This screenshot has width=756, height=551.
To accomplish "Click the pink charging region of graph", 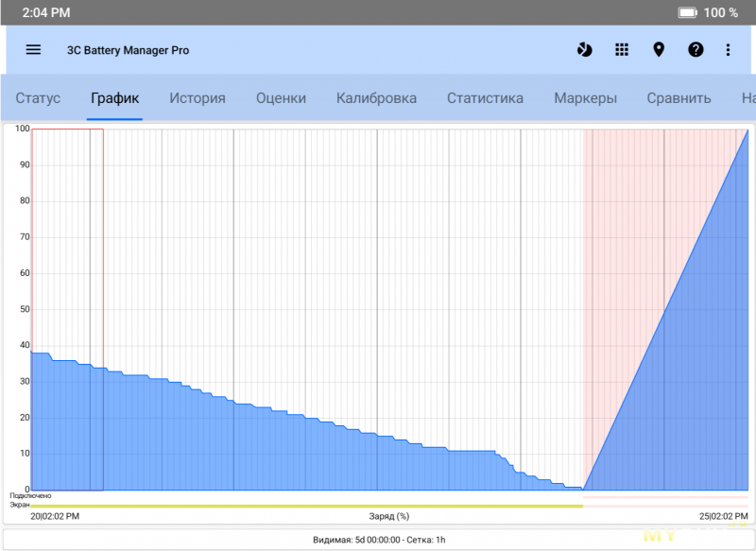I will 624,284.
